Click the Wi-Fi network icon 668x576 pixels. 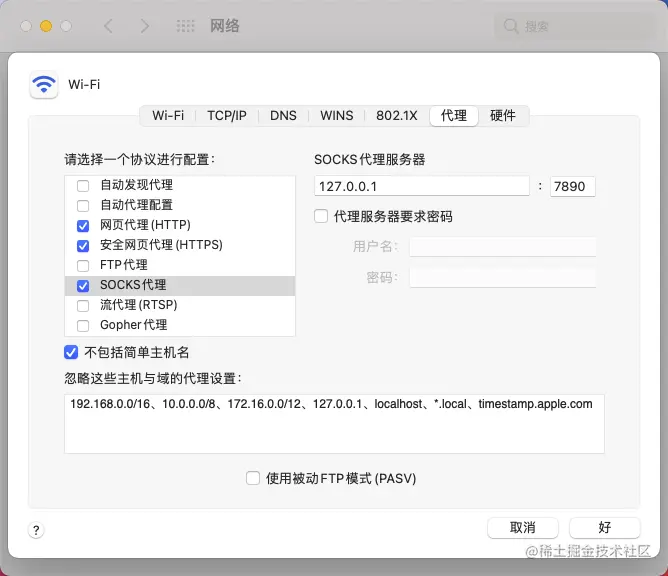point(44,84)
